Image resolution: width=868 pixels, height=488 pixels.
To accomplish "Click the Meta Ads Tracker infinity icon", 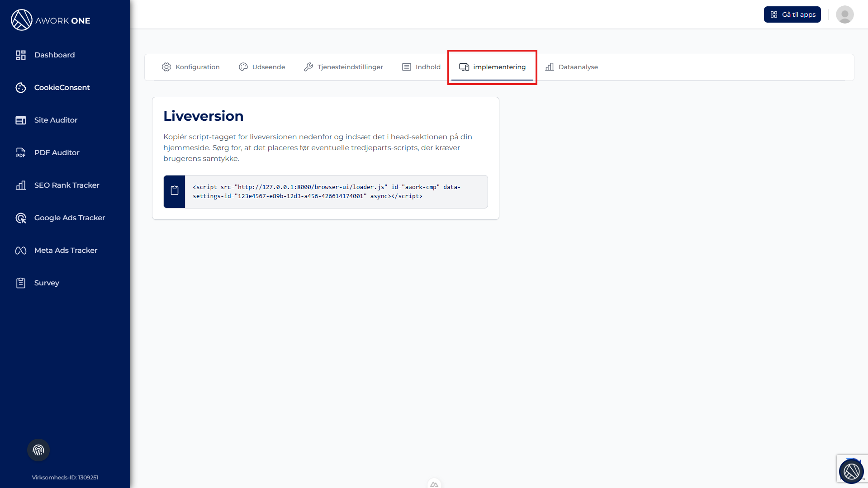I will (21, 251).
